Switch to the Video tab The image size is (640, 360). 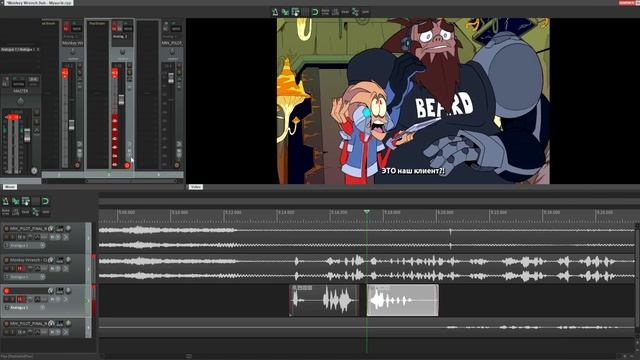(x=196, y=187)
